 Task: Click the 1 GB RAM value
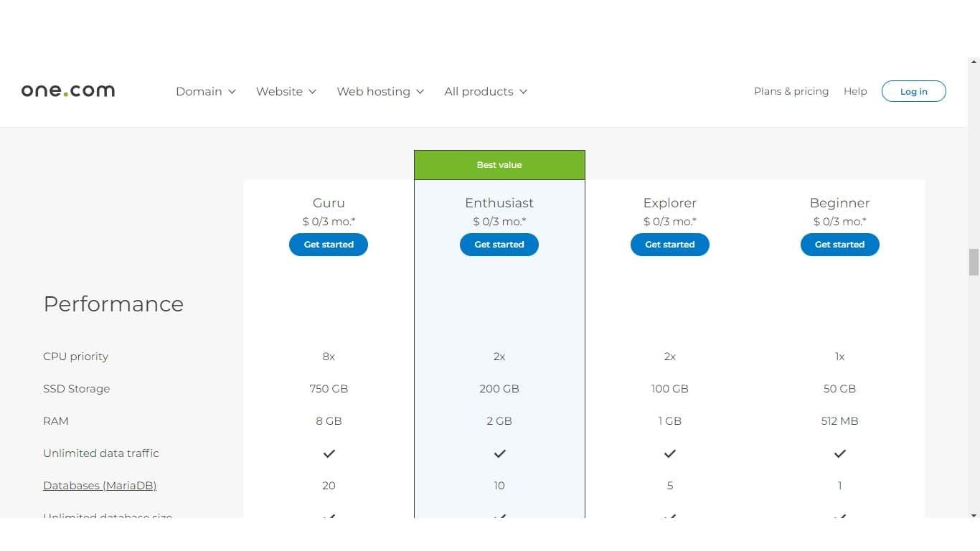(x=670, y=421)
